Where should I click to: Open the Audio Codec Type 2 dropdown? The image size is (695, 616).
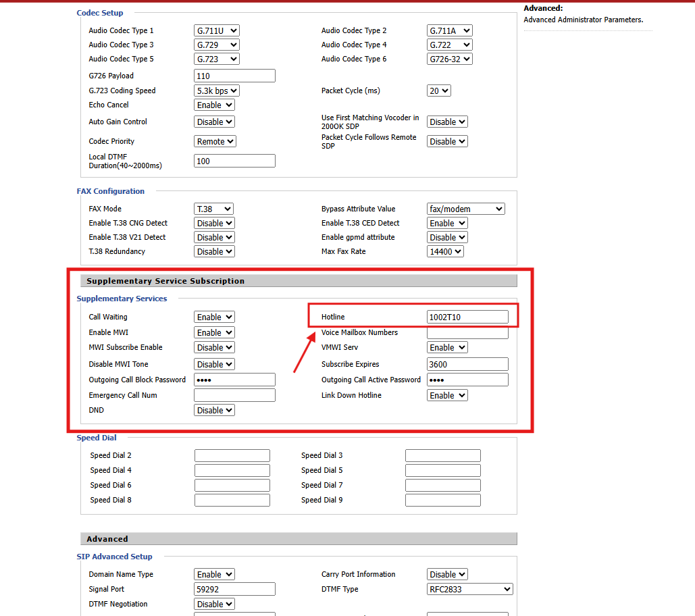[x=449, y=30]
